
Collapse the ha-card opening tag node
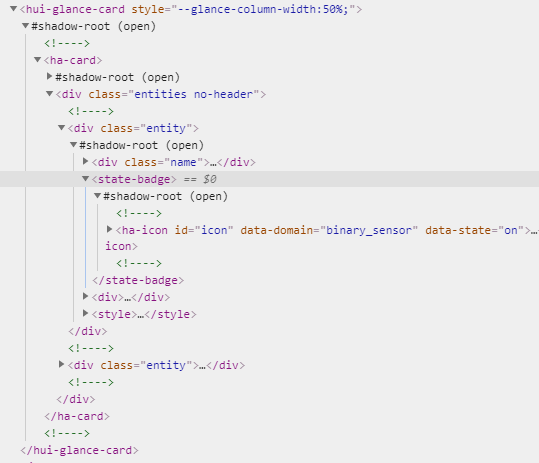37,59
